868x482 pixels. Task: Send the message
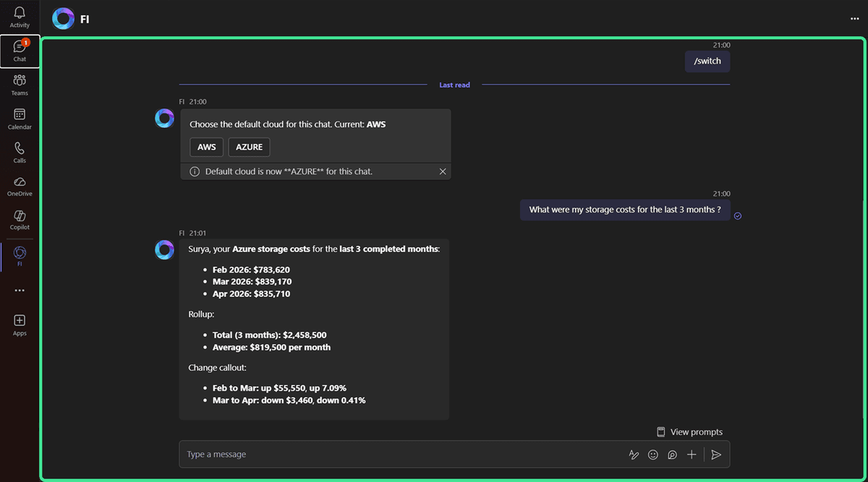[x=716, y=454]
